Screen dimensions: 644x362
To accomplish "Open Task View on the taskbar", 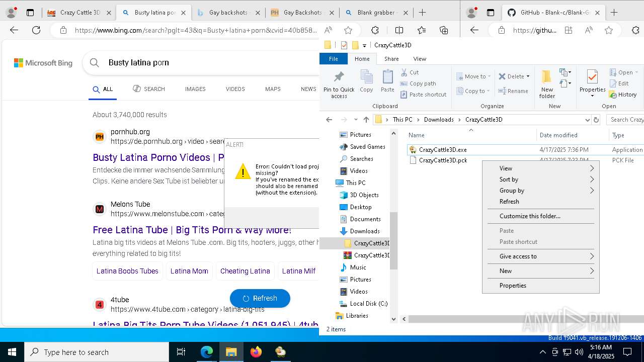I will (181, 352).
